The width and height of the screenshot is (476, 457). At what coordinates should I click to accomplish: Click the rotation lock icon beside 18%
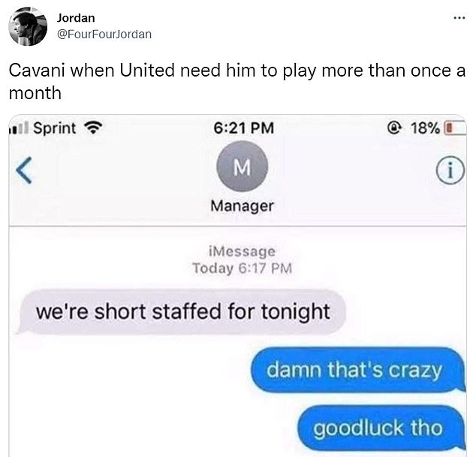coord(393,128)
